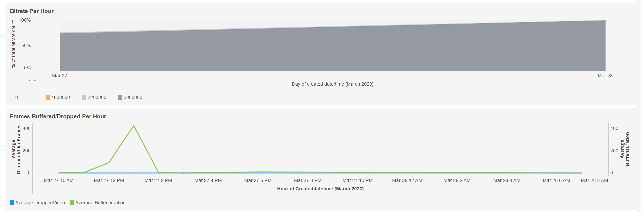
Task: Select the Mar 28 12 AM tick label
Action: [x=407, y=181]
